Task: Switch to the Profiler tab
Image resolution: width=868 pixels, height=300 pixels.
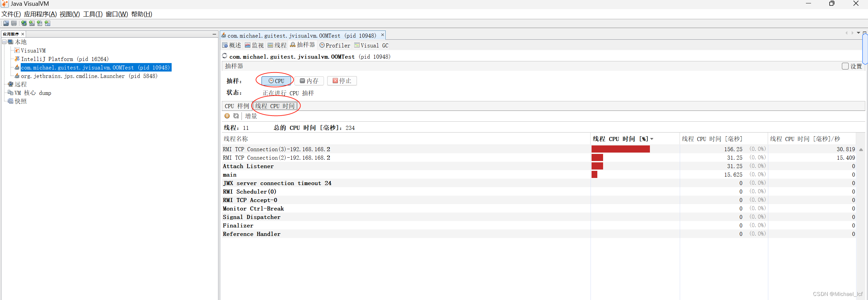Action: click(335, 45)
